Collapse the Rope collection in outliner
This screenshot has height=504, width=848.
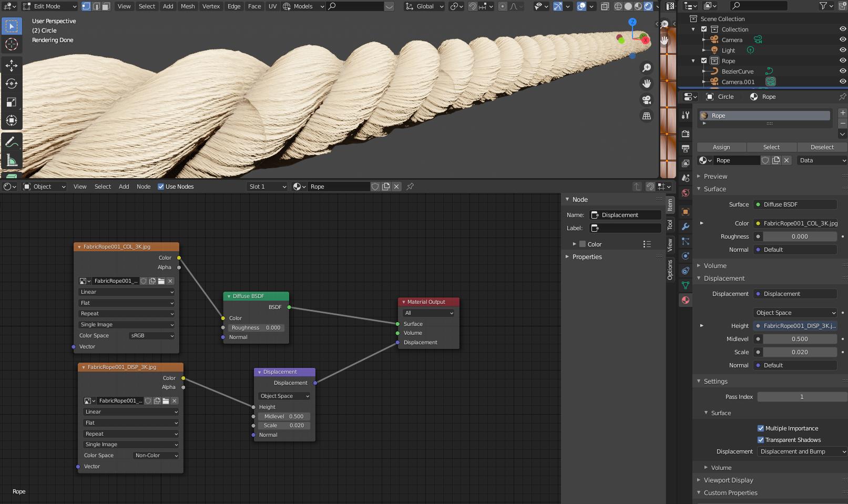point(693,61)
